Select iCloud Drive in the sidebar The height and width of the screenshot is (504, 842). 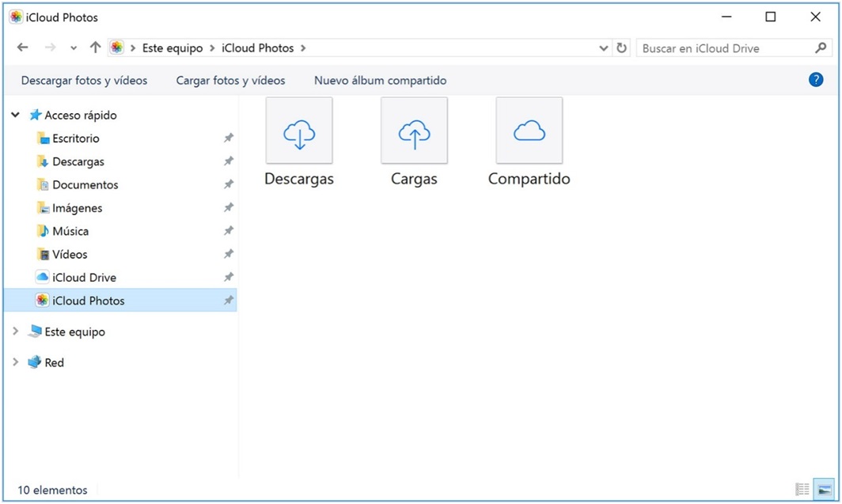pos(85,277)
